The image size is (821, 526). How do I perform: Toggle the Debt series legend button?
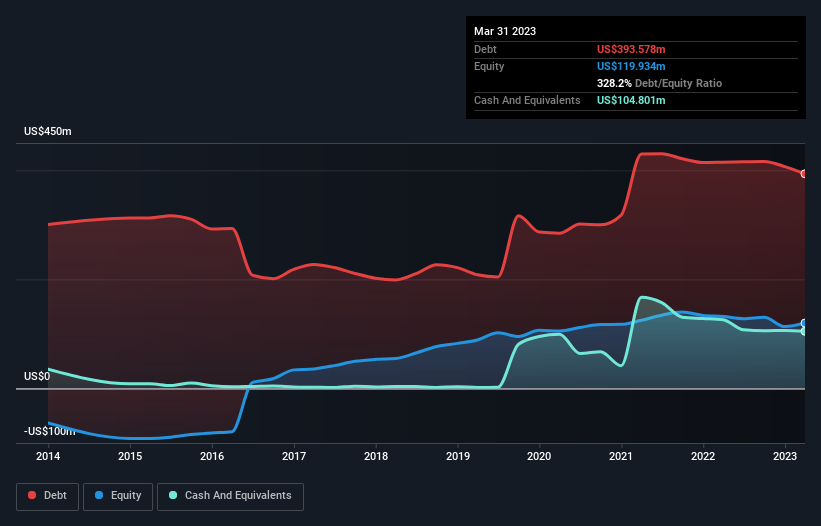tap(48, 496)
